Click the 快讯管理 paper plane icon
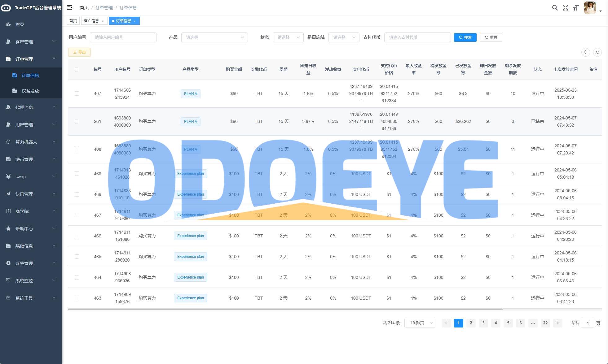This screenshot has height=364, width=608. click(8, 194)
